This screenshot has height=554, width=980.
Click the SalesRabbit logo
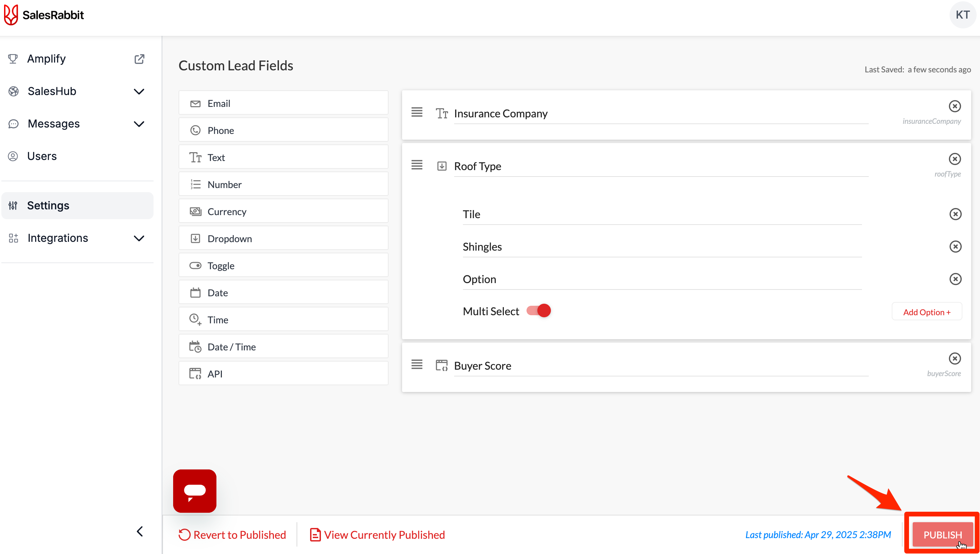(43, 15)
